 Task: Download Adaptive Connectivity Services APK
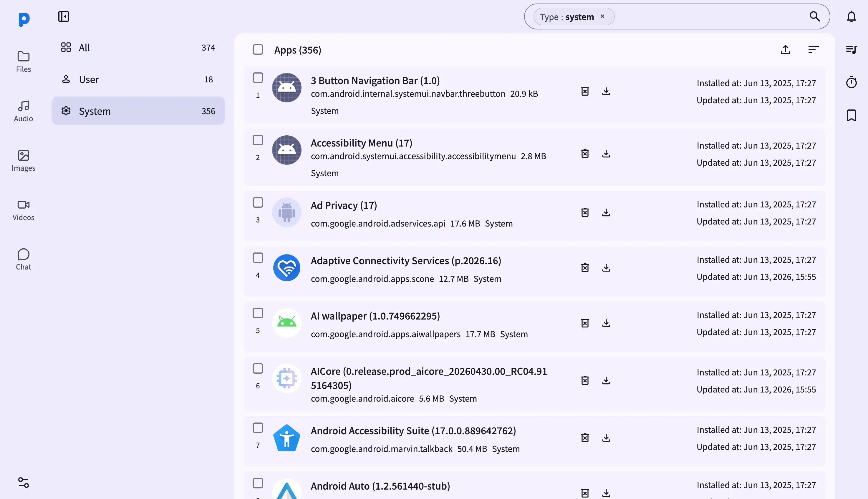click(x=606, y=268)
